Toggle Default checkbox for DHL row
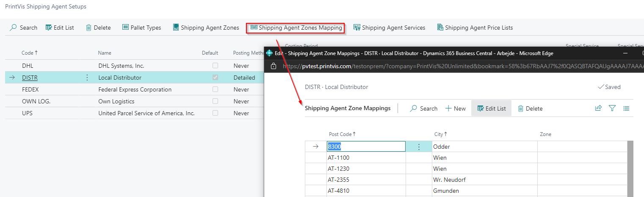Image resolution: width=644 pixels, height=197 pixels. tap(216, 66)
